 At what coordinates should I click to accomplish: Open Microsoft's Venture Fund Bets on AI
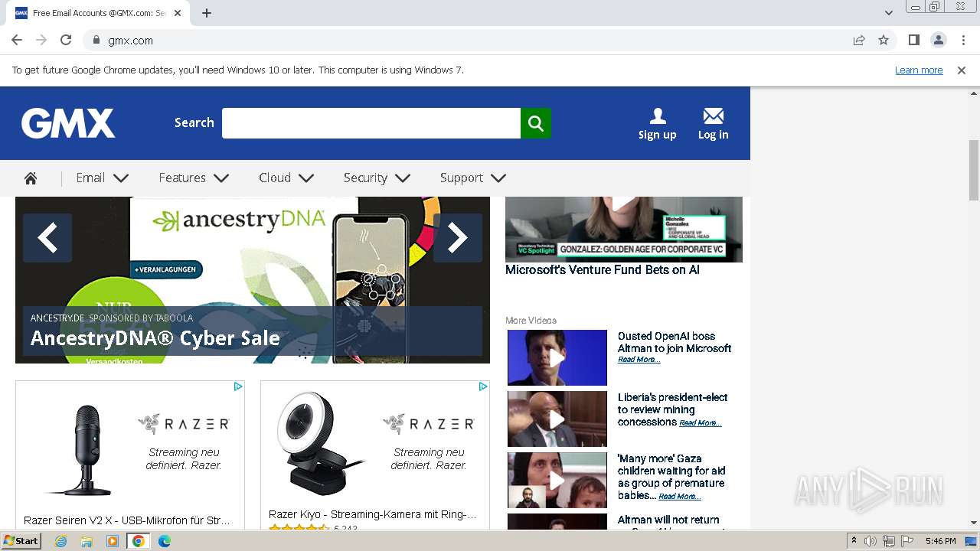tap(603, 270)
